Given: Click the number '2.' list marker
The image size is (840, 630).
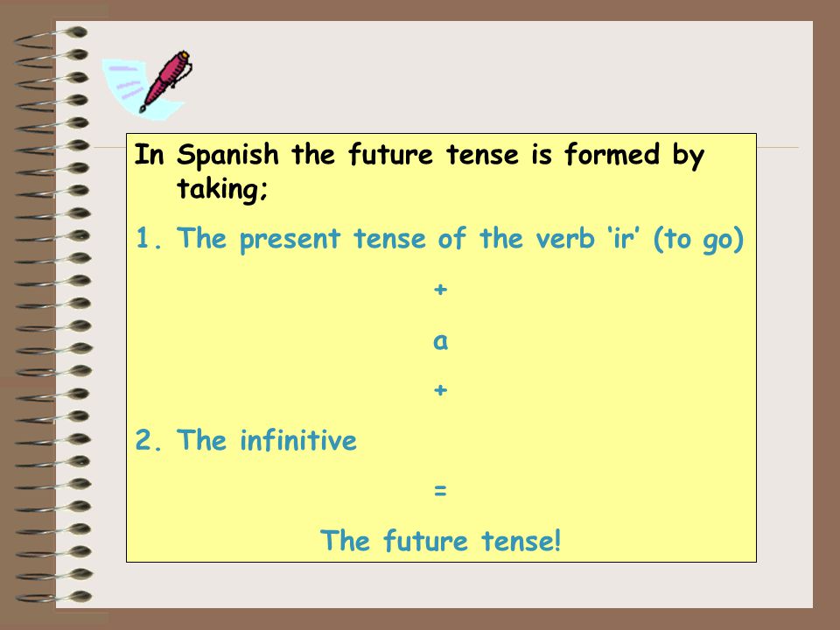Looking at the screenshot, I should click(x=149, y=440).
